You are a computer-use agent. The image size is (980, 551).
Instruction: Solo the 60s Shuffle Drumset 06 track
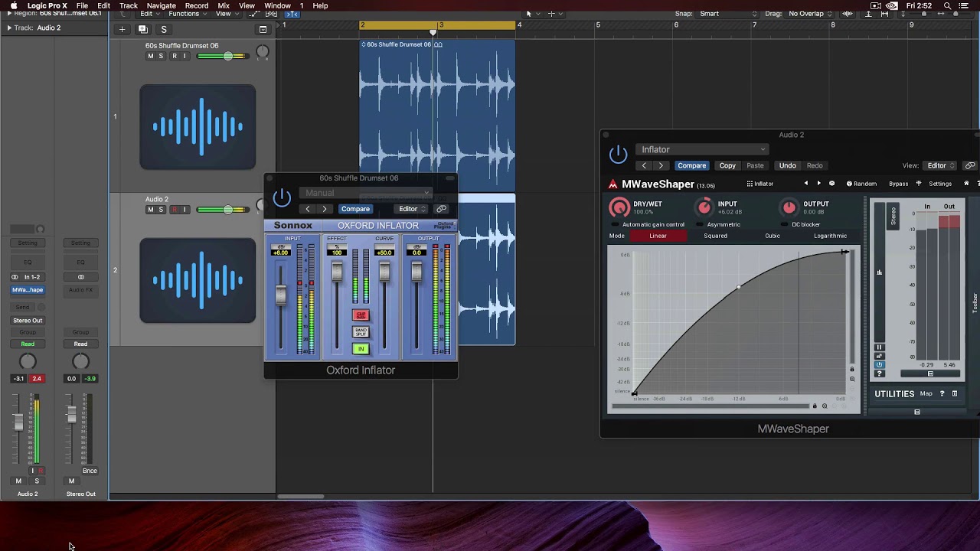(161, 57)
